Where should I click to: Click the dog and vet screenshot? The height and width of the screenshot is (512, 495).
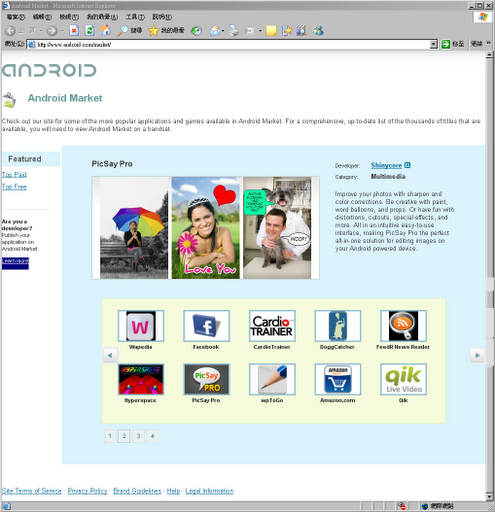click(x=277, y=228)
